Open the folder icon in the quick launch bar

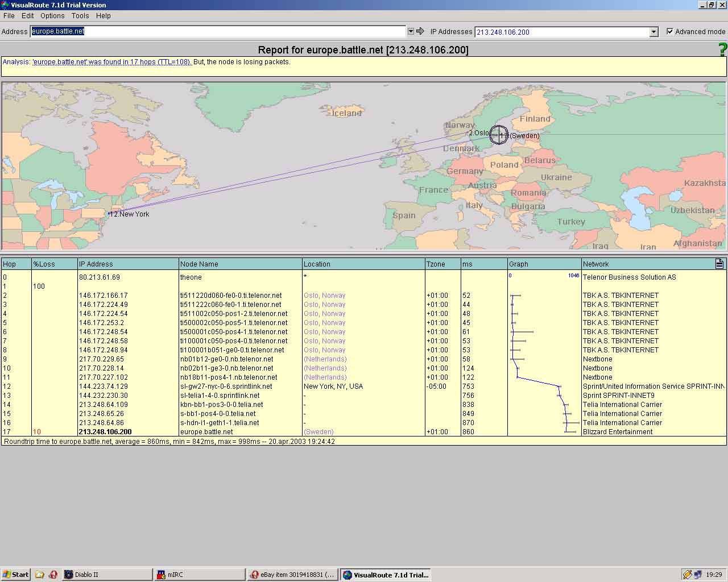(x=39, y=575)
